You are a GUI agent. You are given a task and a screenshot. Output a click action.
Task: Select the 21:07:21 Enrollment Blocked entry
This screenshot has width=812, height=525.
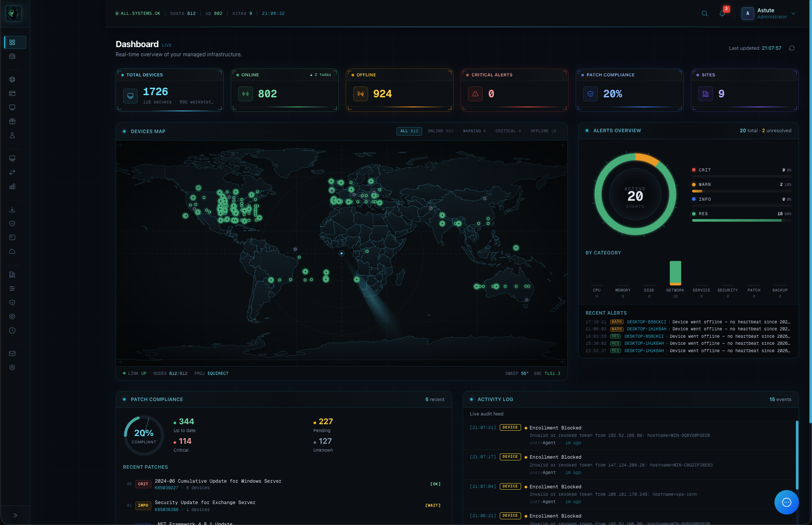[631, 435]
